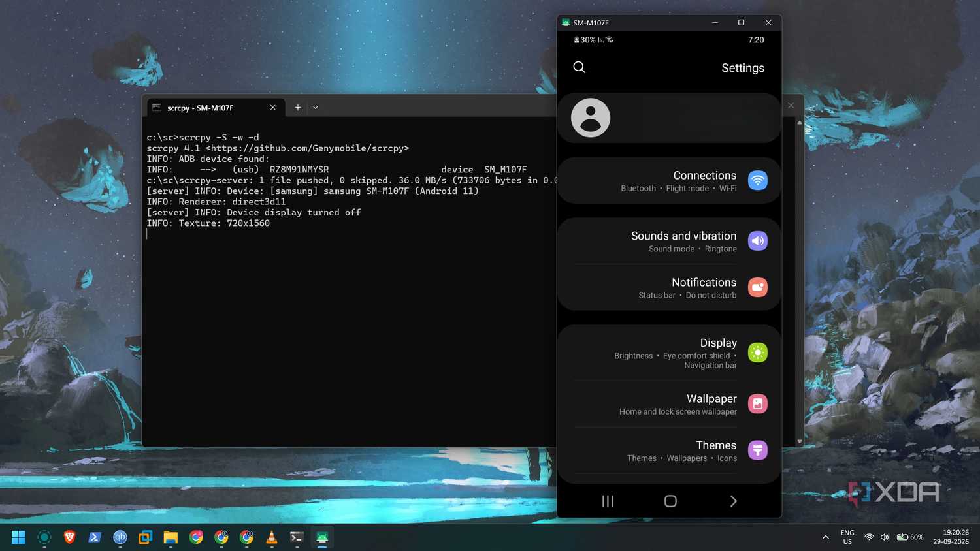Open Wallpaper settings entry
This screenshot has height=551, width=980.
coord(669,403)
